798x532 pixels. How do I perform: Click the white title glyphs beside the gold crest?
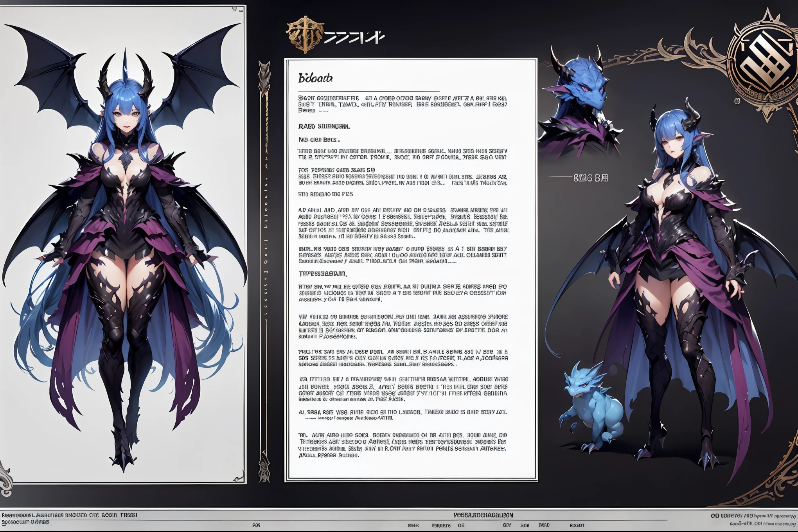(354, 38)
